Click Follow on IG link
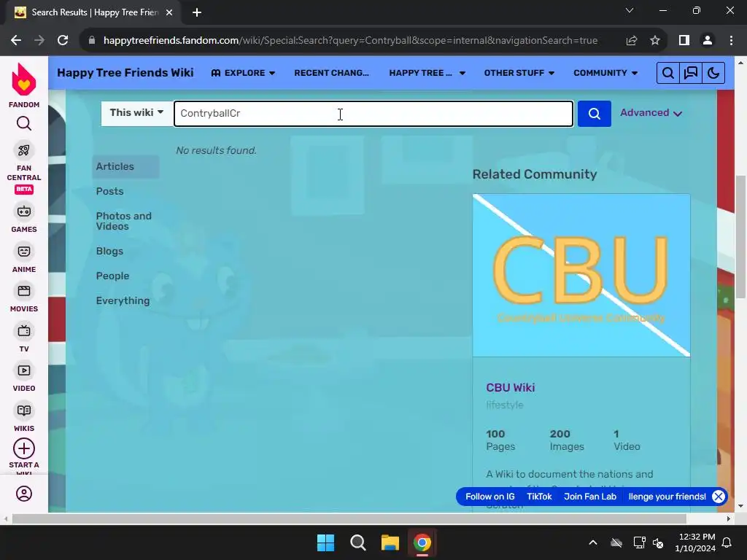The width and height of the screenshot is (747, 560). tap(489, 497)
